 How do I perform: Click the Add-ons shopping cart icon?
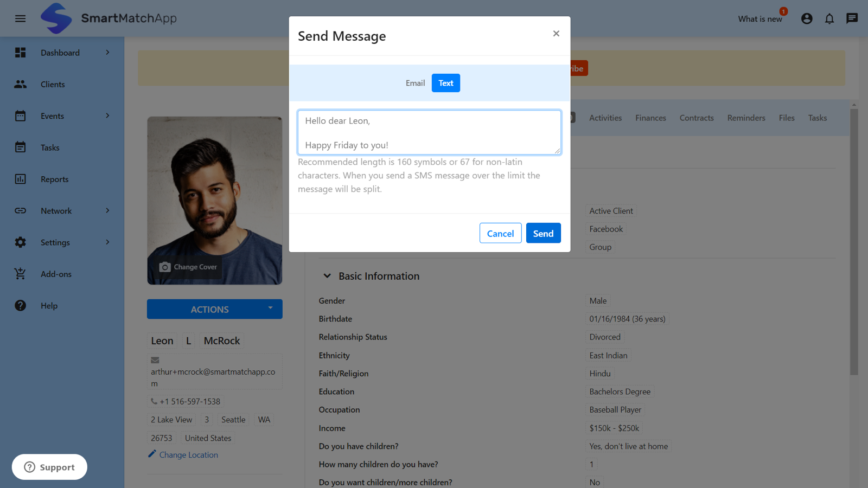point(20,274)
